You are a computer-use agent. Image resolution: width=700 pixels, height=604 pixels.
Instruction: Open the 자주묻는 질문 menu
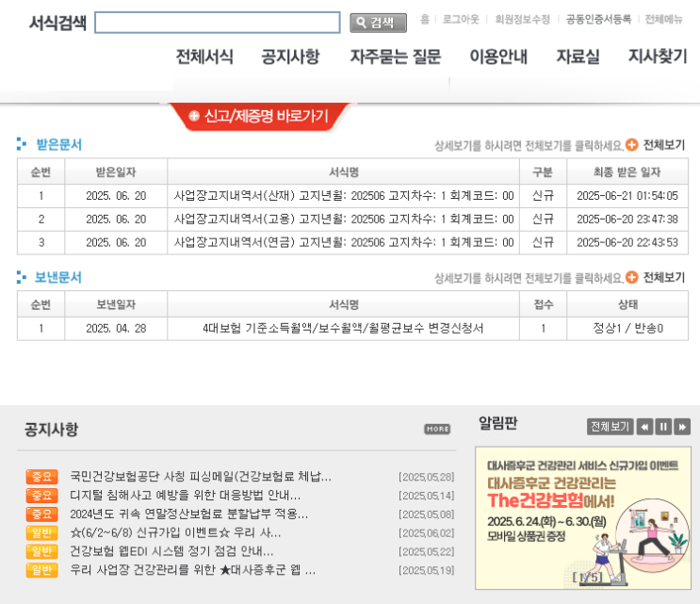pos(396,57)
